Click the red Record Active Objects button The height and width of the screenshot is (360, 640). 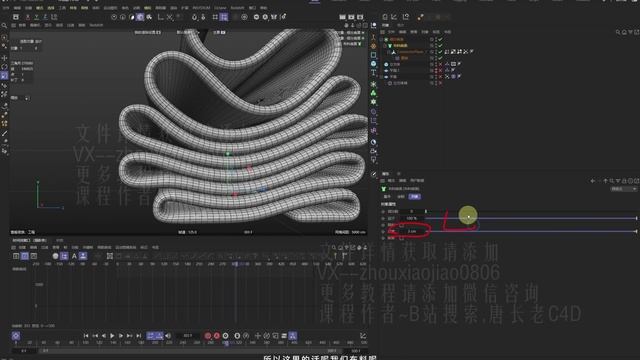pos(208,336)
